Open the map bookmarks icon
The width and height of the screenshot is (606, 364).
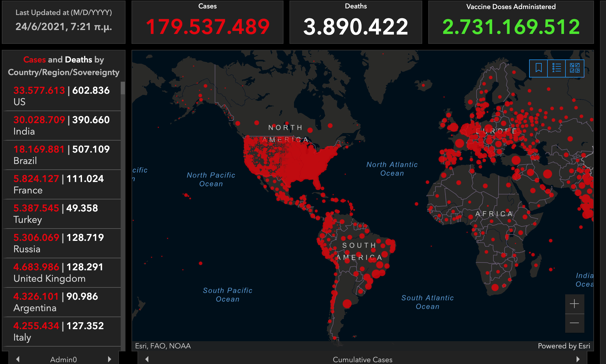[538, 68]
